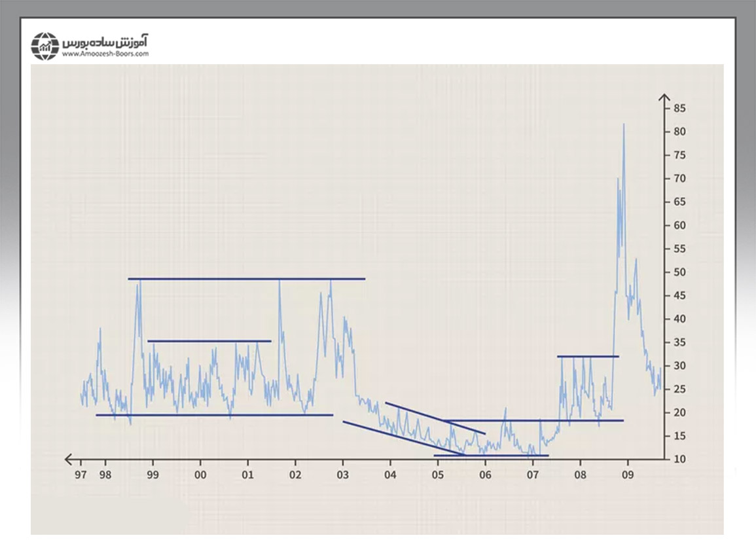
Task: Click the 09 year label on time axis
Action: coord(627,474)
